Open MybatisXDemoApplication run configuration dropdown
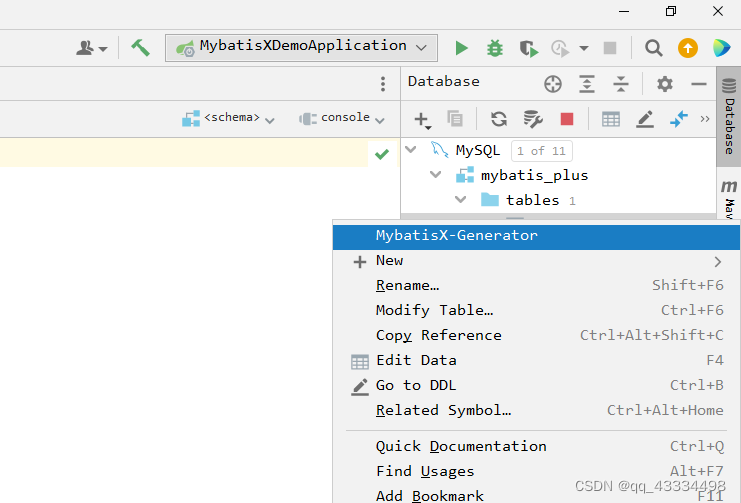741x503 pixels. click(301, 47)
